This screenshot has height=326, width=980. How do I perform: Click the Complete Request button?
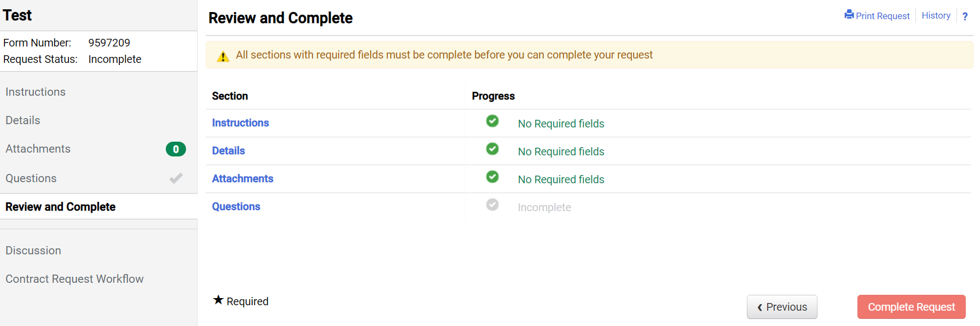pyautogui.click(x=912, y=307)
